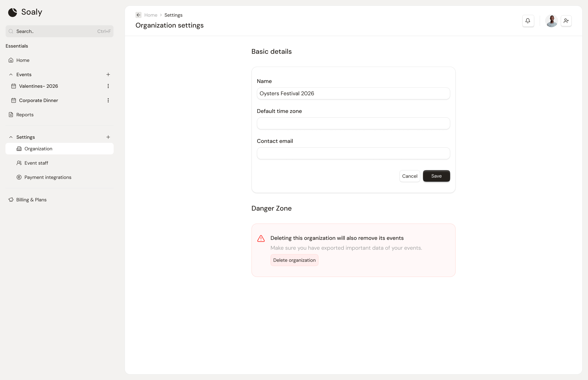588x380 pixels.
Task: Collapse the Events section
Action: pyautogui.click(x=11, y=75)
